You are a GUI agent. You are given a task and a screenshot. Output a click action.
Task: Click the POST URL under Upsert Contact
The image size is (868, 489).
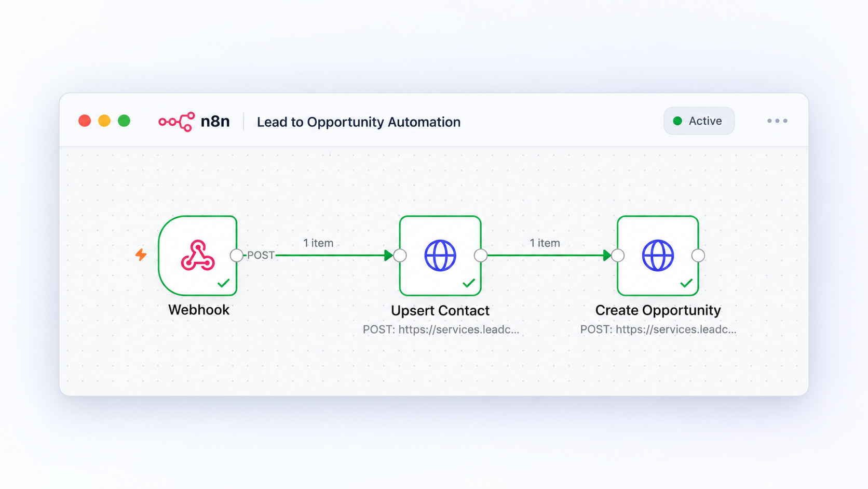(x=441, y=329)
